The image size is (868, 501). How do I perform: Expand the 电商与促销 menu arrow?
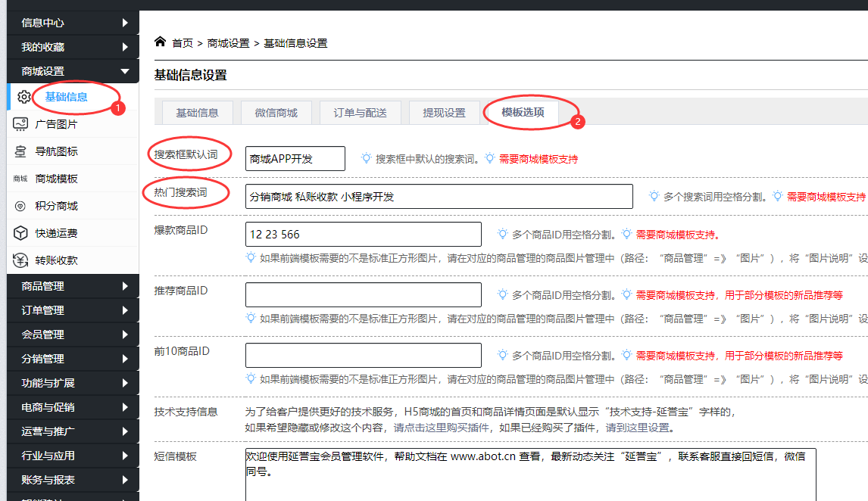[125, 407]
